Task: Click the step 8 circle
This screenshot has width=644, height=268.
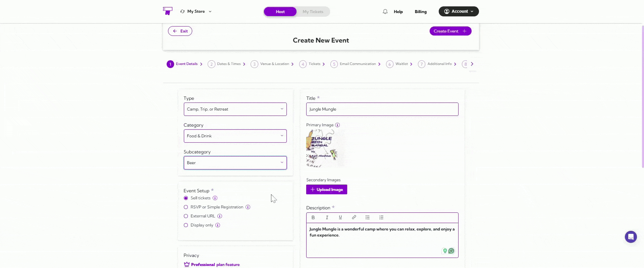Action: [x=465, y=64]
